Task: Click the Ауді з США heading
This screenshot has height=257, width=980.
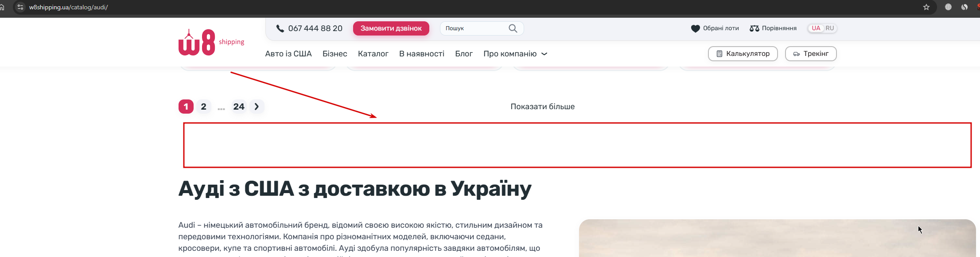Action: click(x=355, y=189)
